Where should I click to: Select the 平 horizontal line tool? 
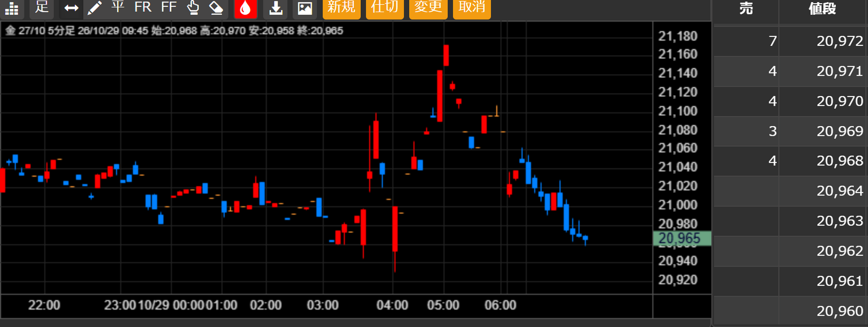click(118, 7)
